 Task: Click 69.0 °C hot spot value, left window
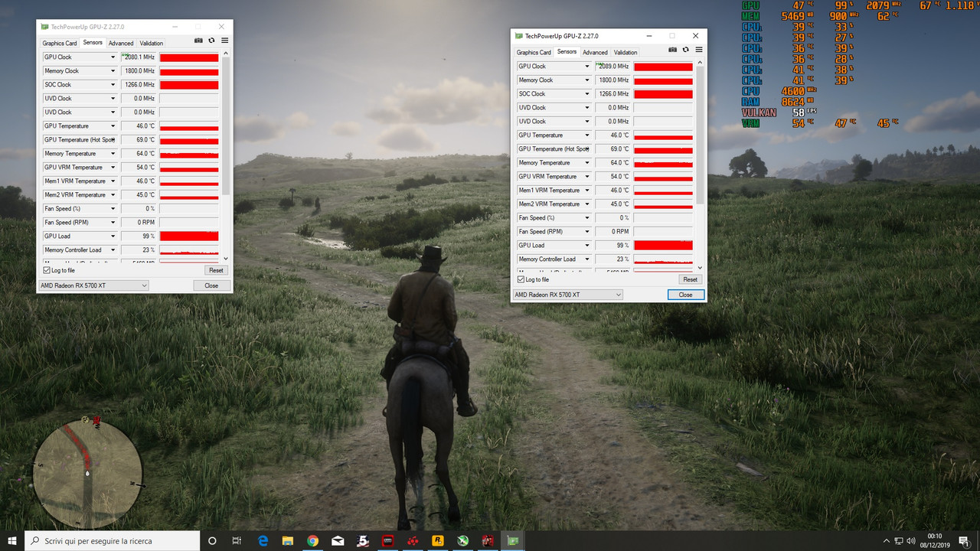pyautogui.click(x=139, y=140)
